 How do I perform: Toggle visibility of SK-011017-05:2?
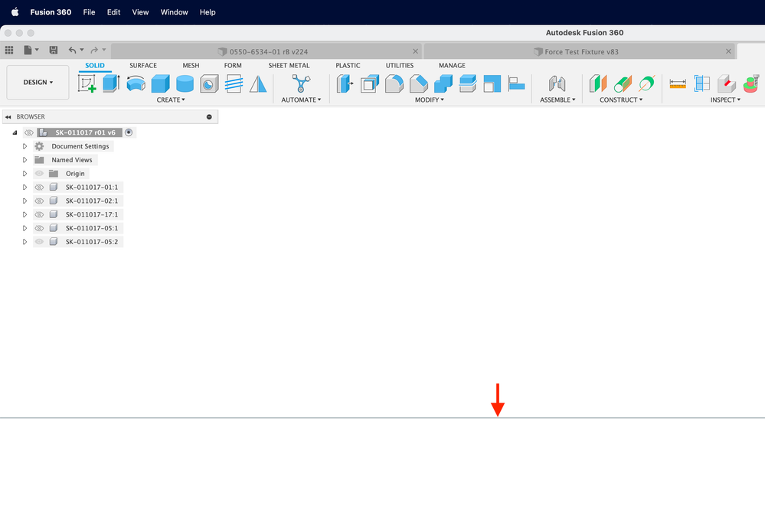pos(39,242)
